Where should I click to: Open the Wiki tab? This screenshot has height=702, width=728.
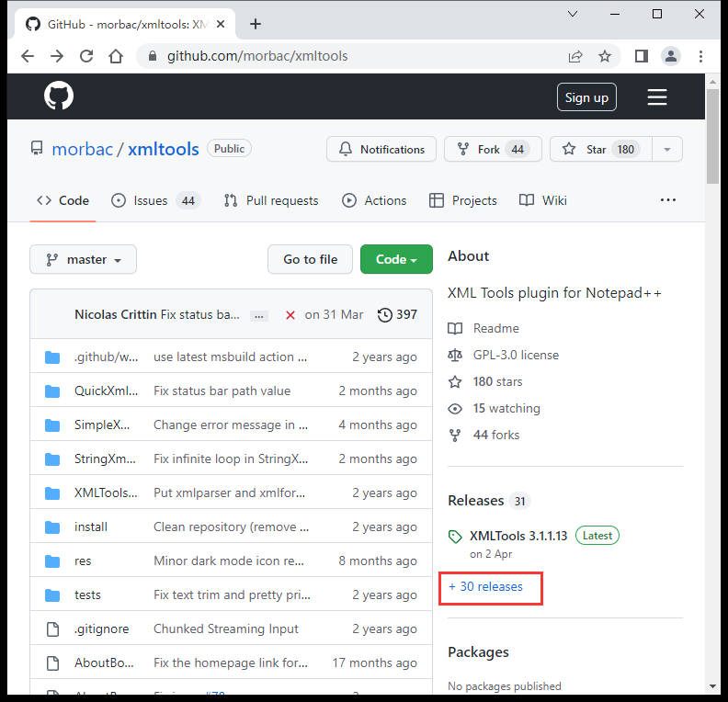coord(542,200)
